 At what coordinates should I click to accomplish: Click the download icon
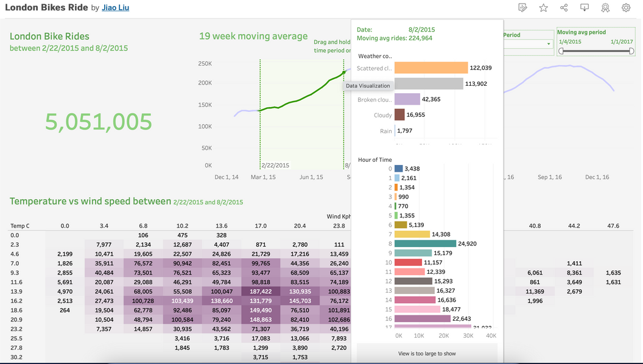pos(585,7)
